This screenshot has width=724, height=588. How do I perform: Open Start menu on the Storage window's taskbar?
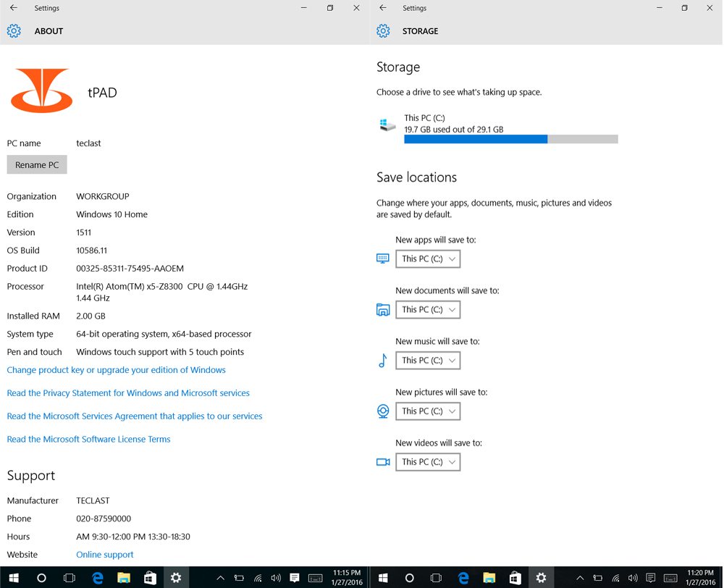383,578
